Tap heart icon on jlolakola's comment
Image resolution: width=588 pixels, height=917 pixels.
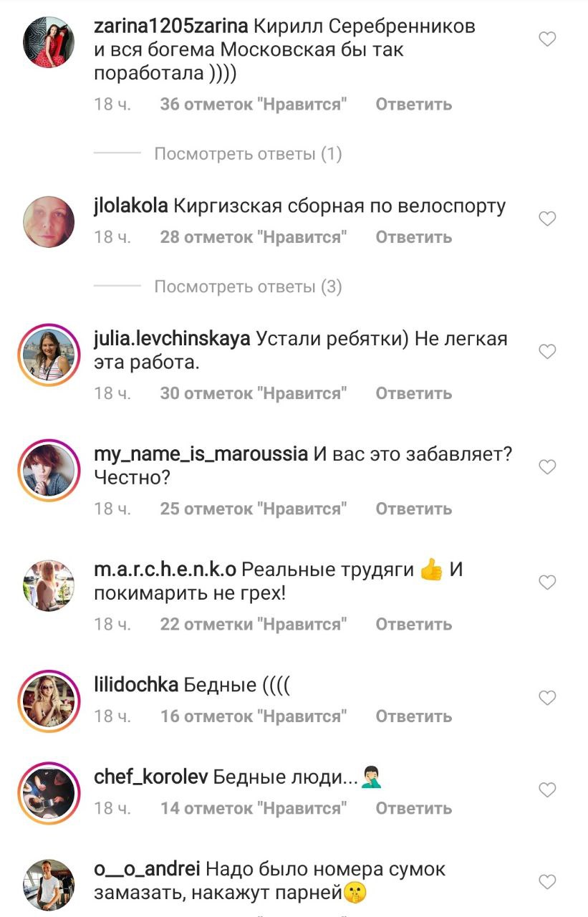pyautogui.click(x=547, y=219)
